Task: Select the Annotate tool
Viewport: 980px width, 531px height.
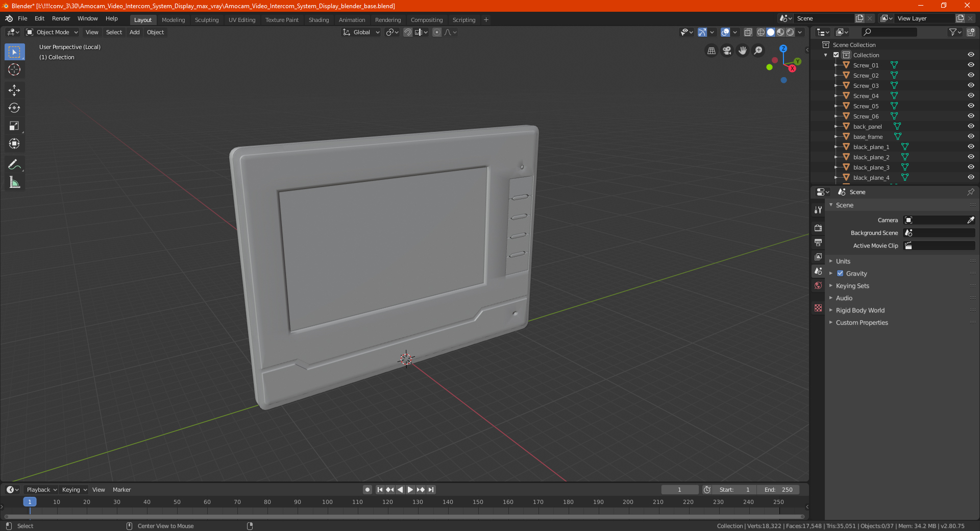Action: point(14,164)
